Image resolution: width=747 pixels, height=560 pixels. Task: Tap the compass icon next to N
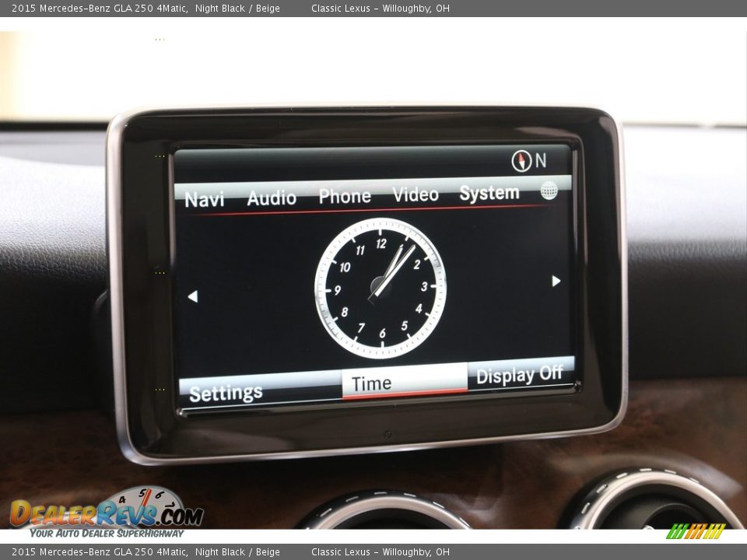[521, 161]
